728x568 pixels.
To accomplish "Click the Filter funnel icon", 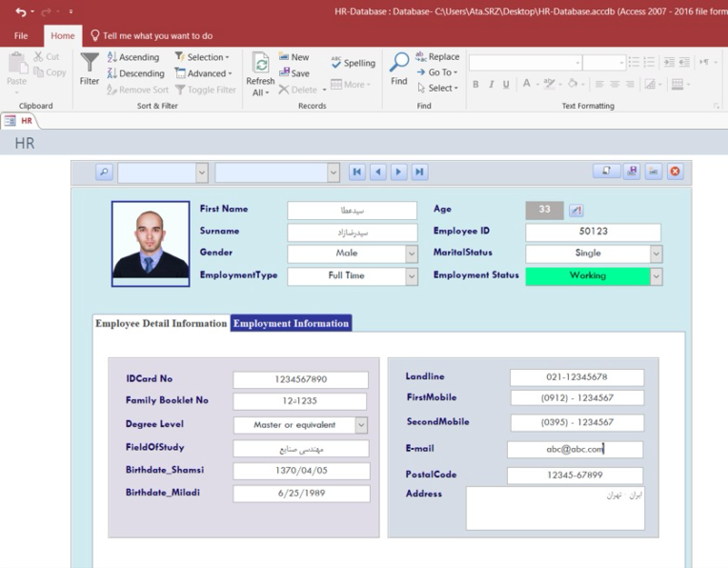I will pyautogui.click(x=90, y=63).
